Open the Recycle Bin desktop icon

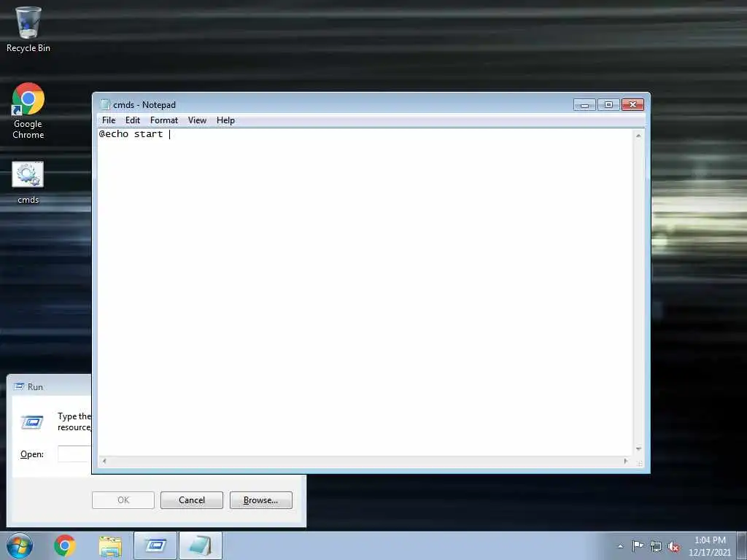(28, 29)
